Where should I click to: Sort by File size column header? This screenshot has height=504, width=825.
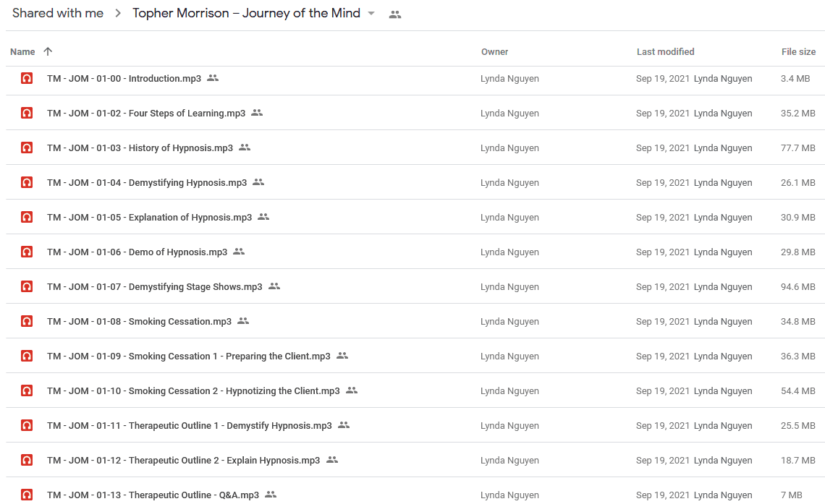[x=798, y=51]
